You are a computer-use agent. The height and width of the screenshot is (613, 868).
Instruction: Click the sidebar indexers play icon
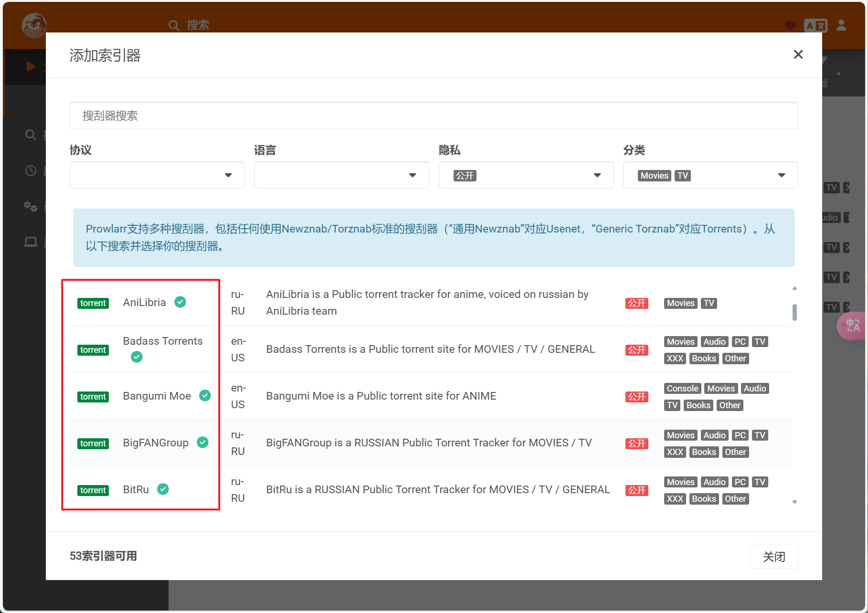click(x=31, y=66)
